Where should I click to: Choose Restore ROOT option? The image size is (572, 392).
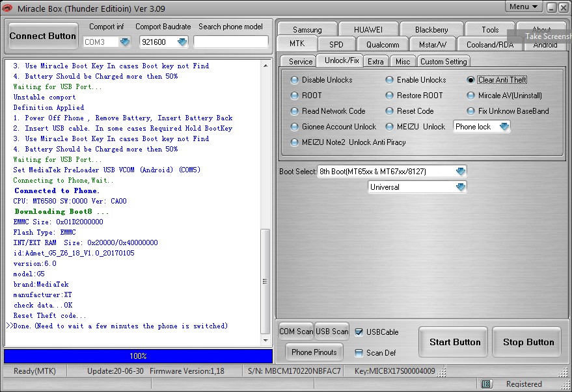click(x=389, y=96)
